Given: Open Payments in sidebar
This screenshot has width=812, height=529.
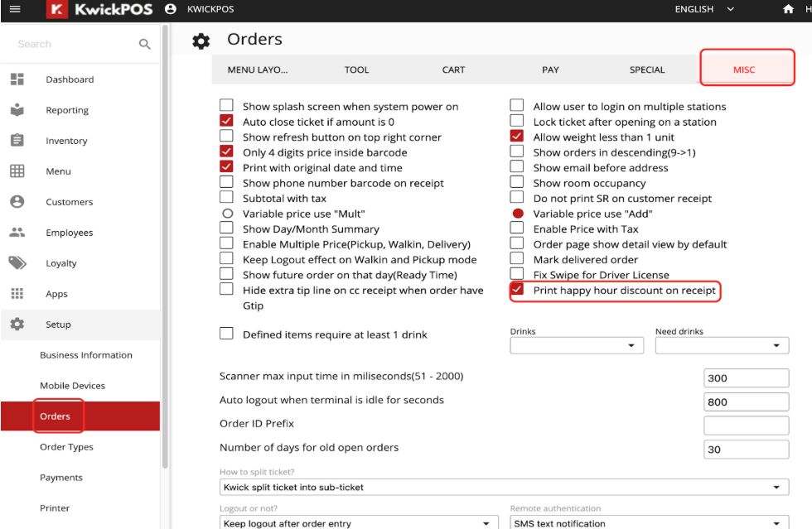Looking at the screenshot, I should click(61, 477).
